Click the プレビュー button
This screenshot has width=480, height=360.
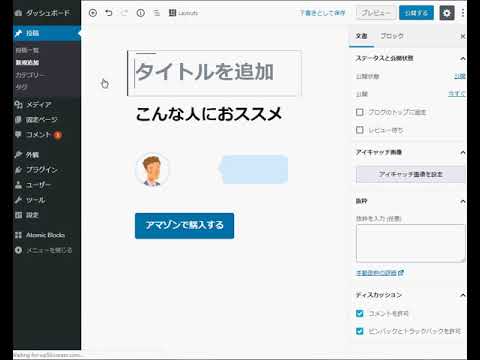(x=376, y=13)
